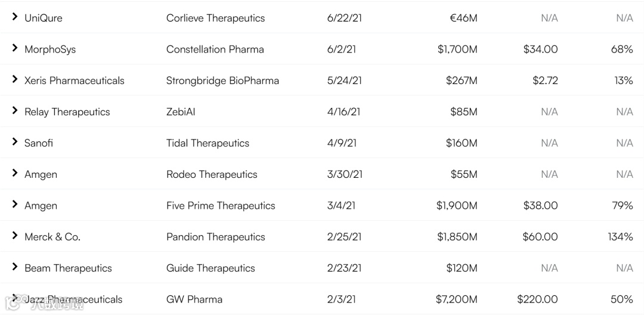Click the ZebiAI target name
The image size is (644, 315).
pos(181,112)
